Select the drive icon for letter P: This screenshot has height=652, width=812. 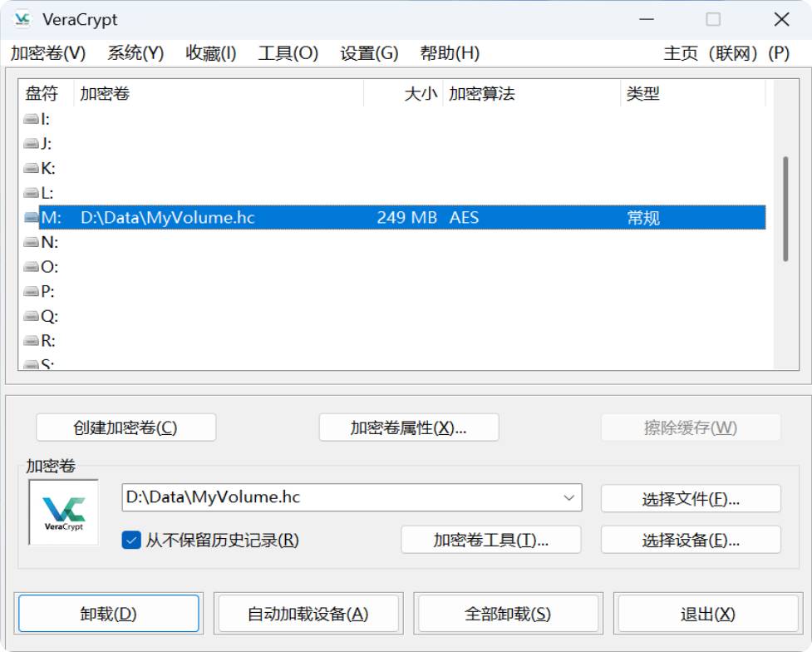click(32, 292)
